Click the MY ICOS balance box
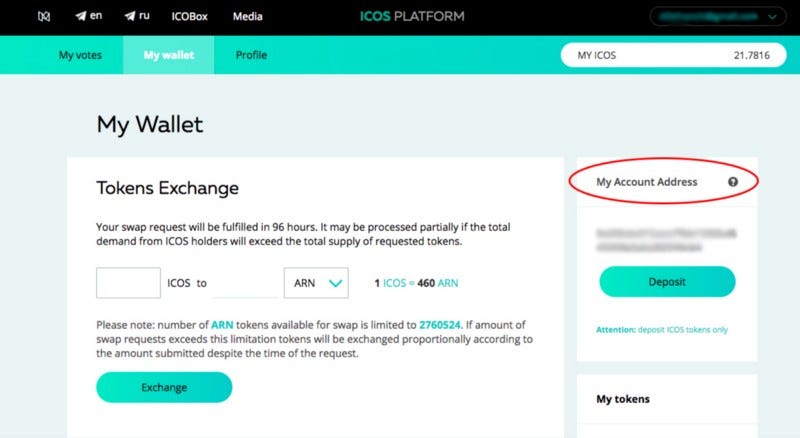This screenshot has height=438, width=800. (673, 55)
